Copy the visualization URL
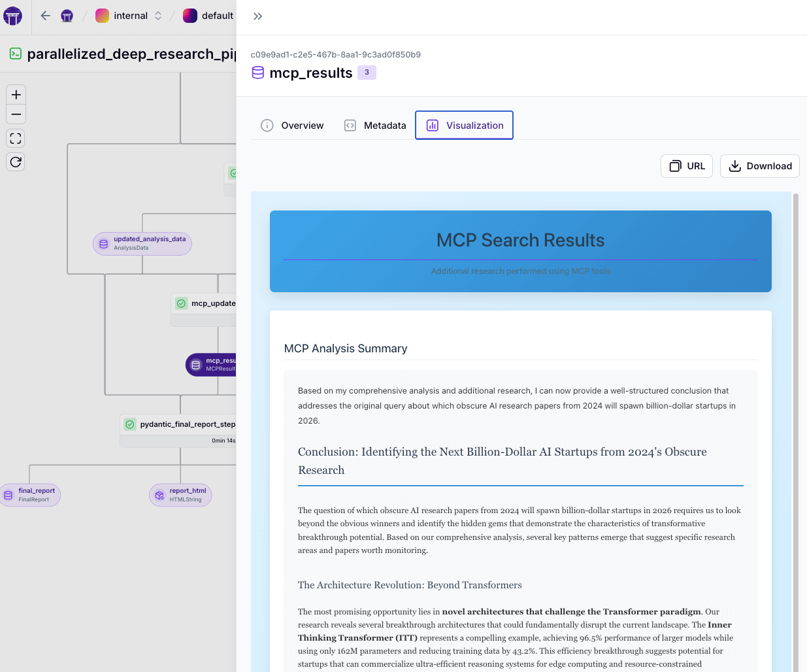Screen dimensions: 807x672 click(687, 166)
